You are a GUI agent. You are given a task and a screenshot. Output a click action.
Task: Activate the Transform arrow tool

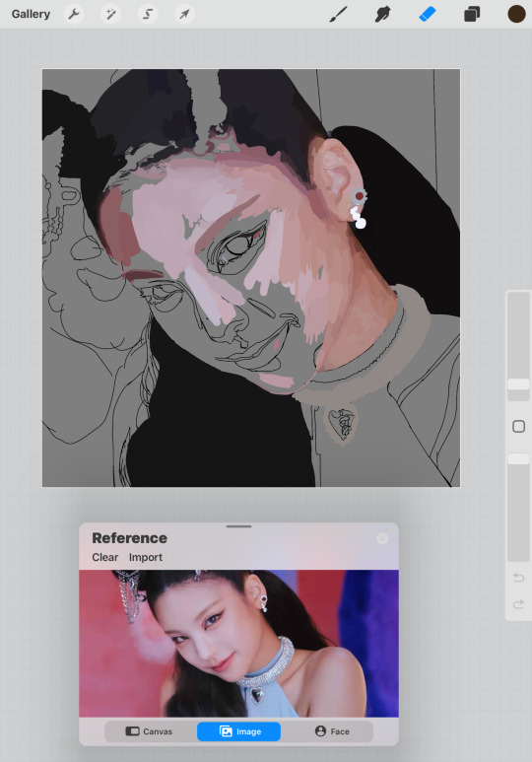(184, 14)
